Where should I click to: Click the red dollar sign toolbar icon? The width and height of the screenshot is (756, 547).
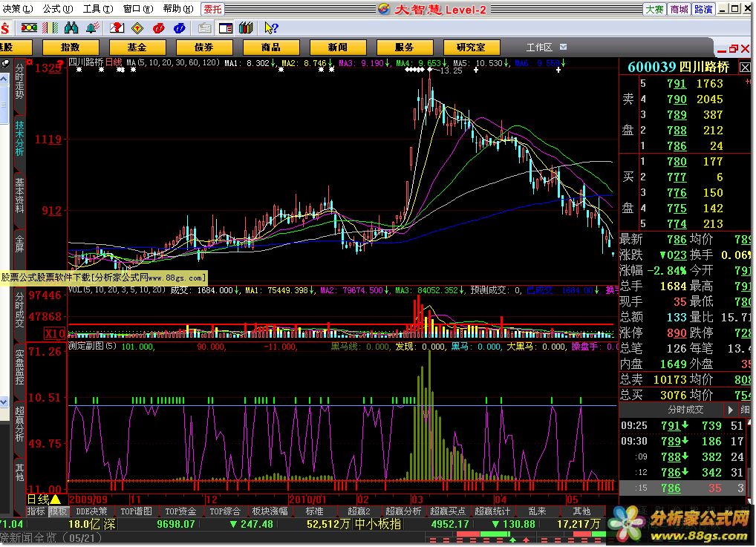tap(5, 28)
